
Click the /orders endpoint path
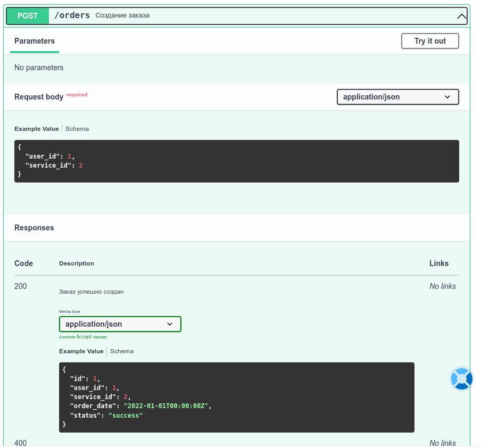72,15
